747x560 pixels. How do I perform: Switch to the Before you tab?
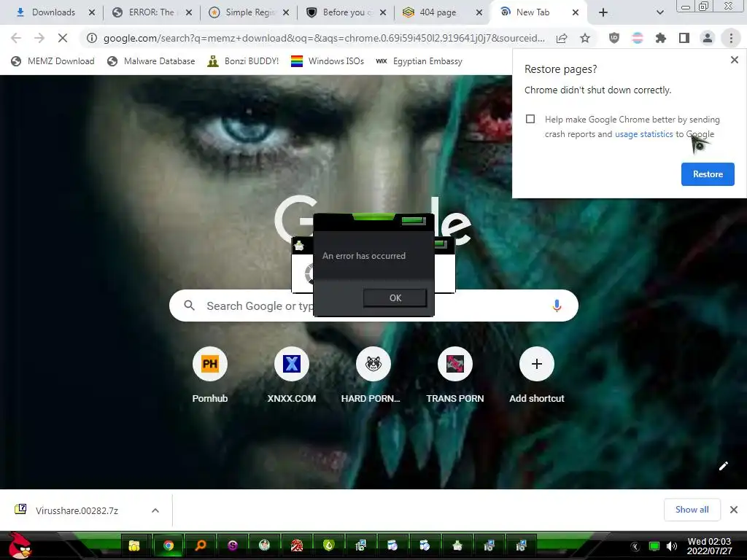[x=347, y=12]
